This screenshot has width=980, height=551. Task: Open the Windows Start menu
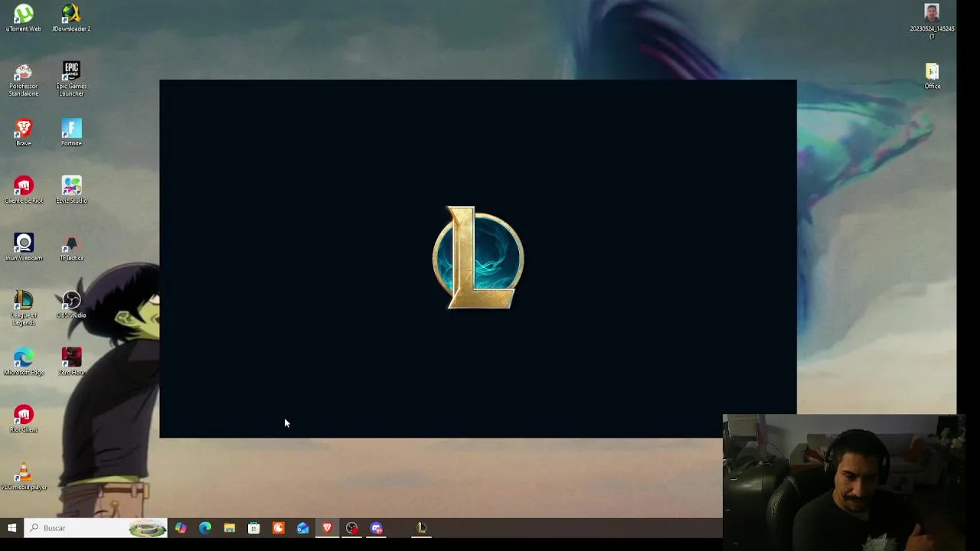click(11, 528)
